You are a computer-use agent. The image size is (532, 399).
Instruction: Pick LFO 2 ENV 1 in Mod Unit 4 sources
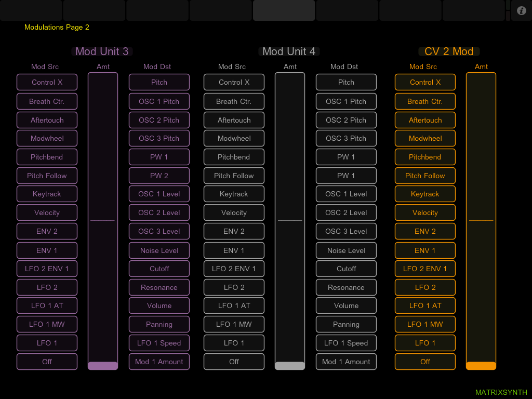click(234, 269)
